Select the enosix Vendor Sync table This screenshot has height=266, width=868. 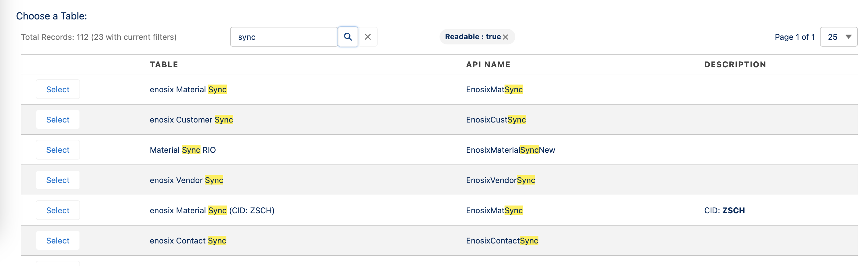(58, 180)
